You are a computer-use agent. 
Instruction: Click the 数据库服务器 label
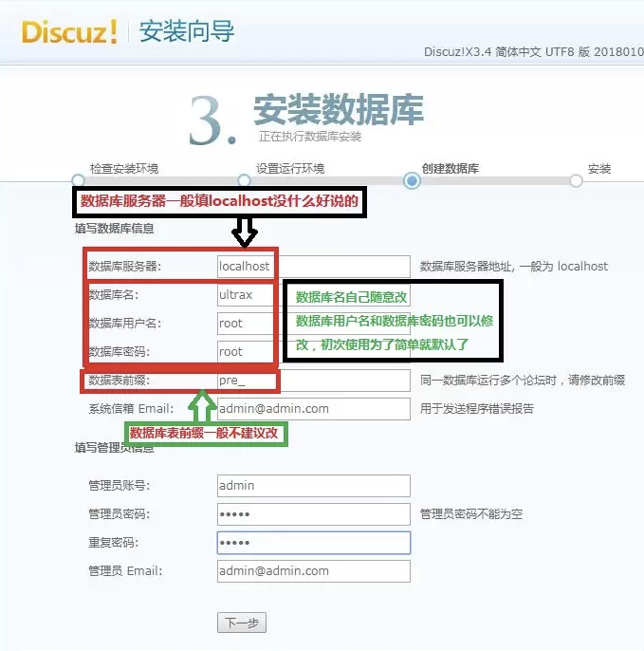[x=125, y=267]
